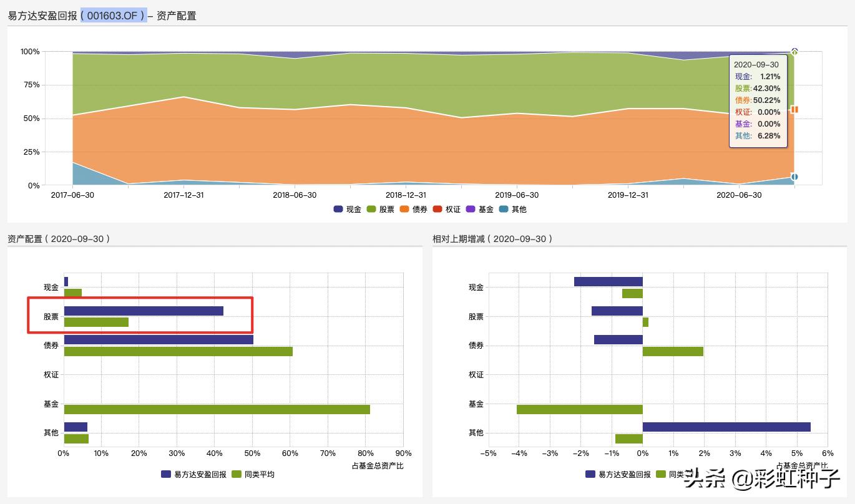Click the blue 股票 bar in 资产配置 chart
855x504 pixels.
144,311
